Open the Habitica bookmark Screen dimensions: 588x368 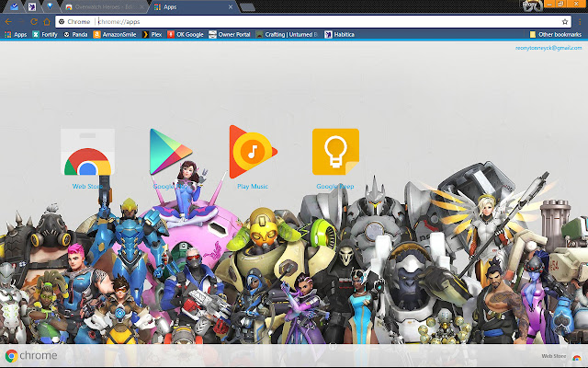coord(339,35)
